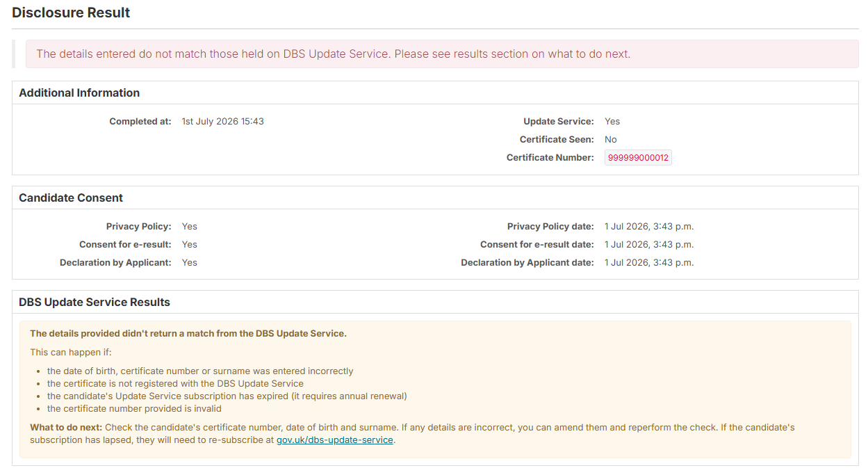Click the bullet about certificate not registered

click(x=175, y=384)
